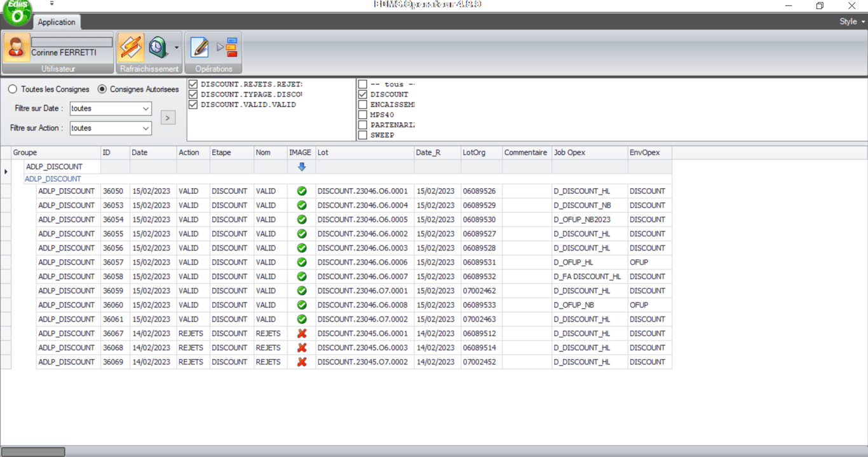Sort by the Job Opex column header
The width and height of the screenshot is (868, 457).
[x=590, y=153]
